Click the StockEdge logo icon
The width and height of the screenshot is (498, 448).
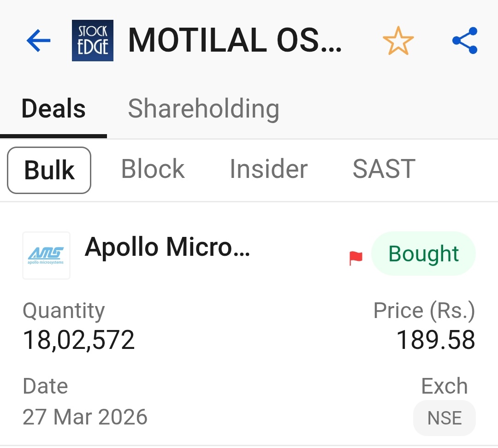pos(93,41)
